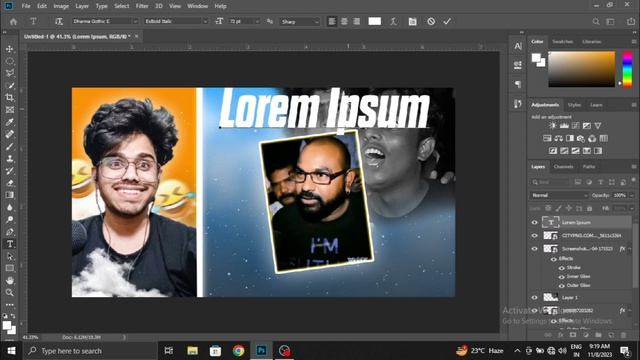Image resolution: width=640 pixels, height=360 pixels.
Task: Center align the text
Action: (x=344, y=21)
